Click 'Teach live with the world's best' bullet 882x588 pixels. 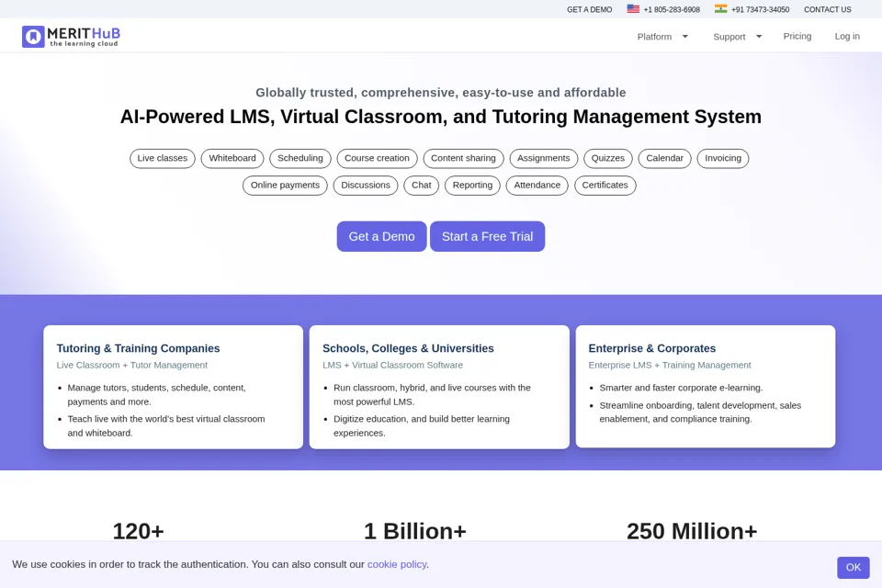point(166,426)
